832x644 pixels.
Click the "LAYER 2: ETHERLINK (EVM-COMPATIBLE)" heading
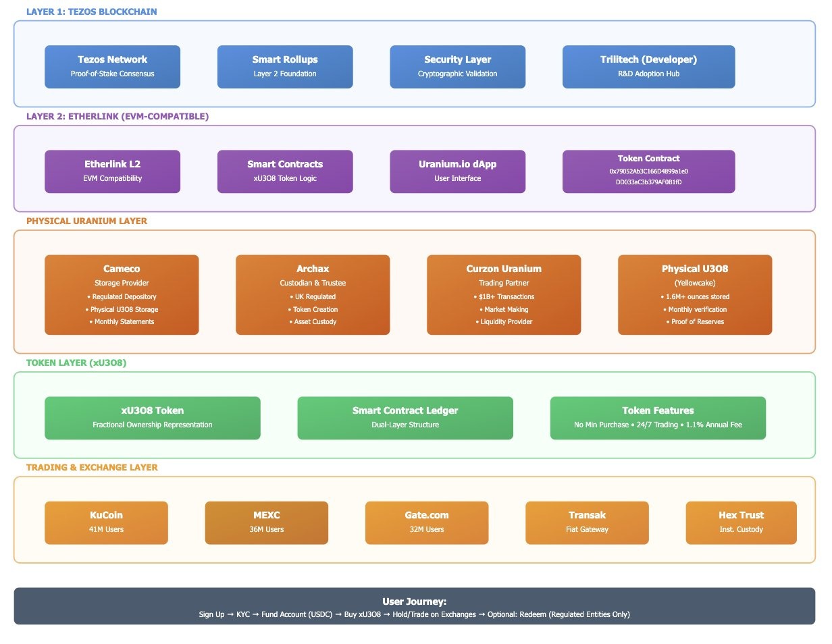tap(118, 116)
